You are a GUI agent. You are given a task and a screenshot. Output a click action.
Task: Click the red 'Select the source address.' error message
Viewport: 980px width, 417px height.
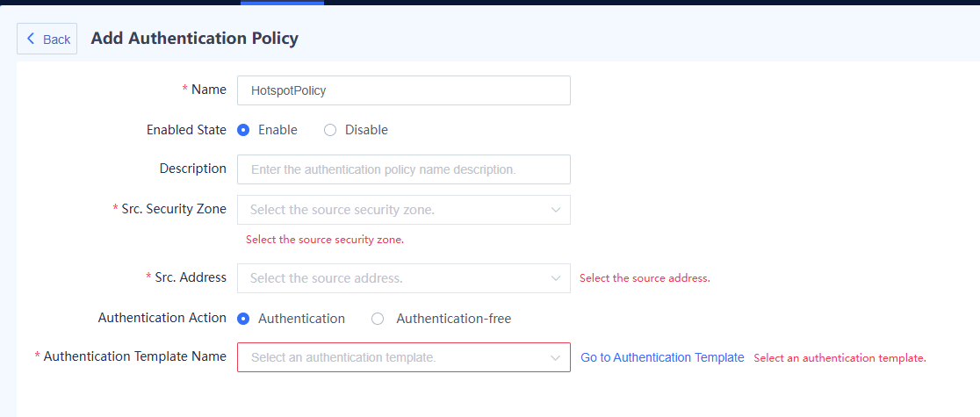coord(645,278)
